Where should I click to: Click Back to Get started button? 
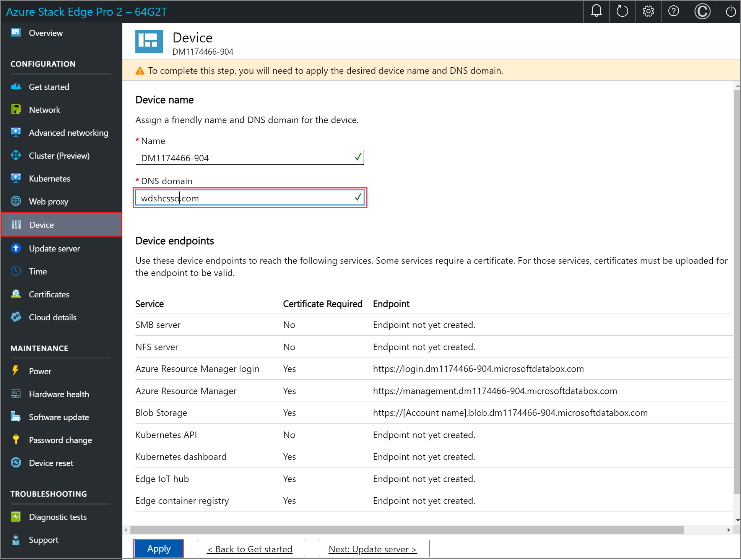click(250, 549)
